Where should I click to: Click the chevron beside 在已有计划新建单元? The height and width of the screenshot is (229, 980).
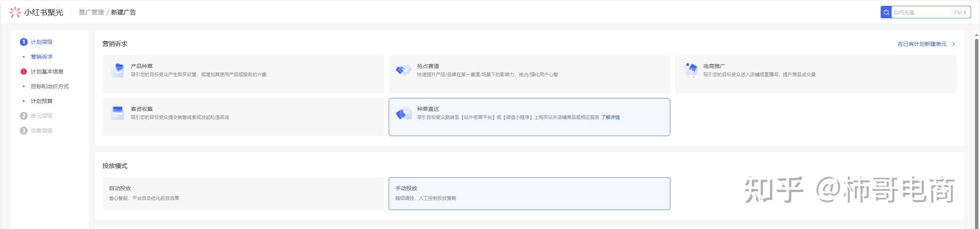pyautogui.click(x=953, y=44)
